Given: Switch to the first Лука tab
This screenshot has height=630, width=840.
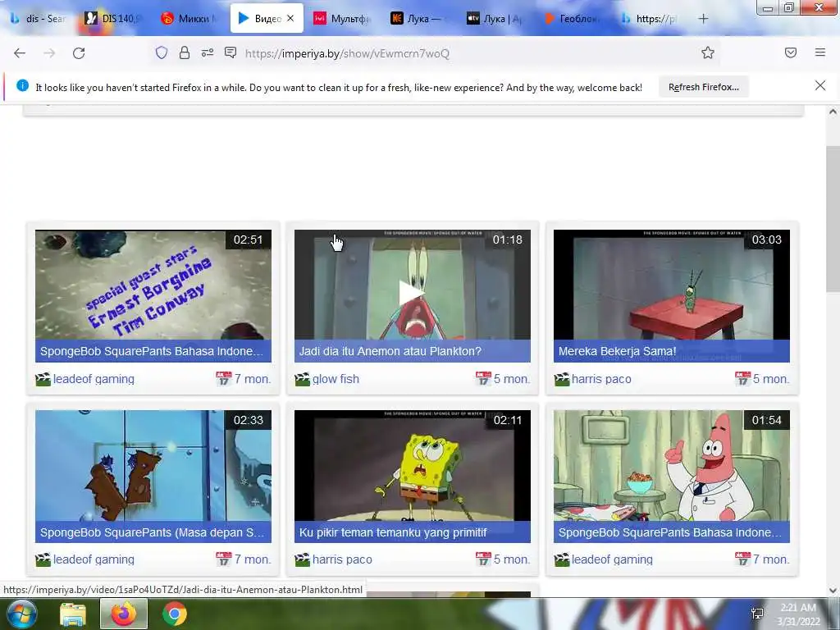Looking at the screenshot, I should (419, 19).
